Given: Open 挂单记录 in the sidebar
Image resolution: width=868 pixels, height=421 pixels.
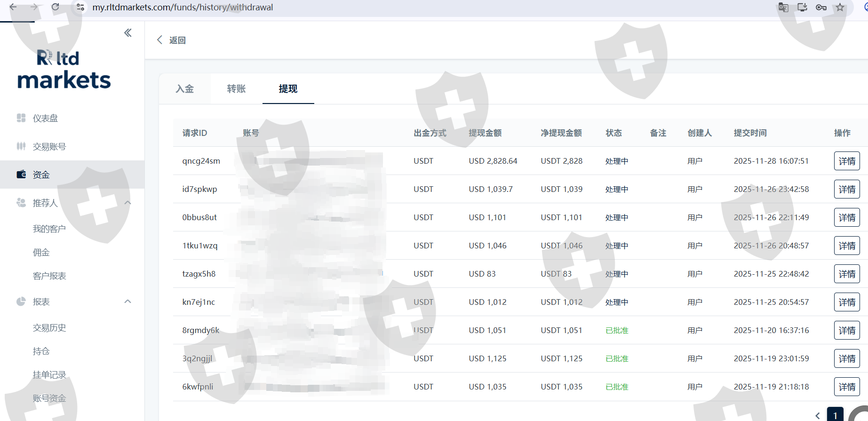Looking at the screenshot, I should tap(49, 374).
